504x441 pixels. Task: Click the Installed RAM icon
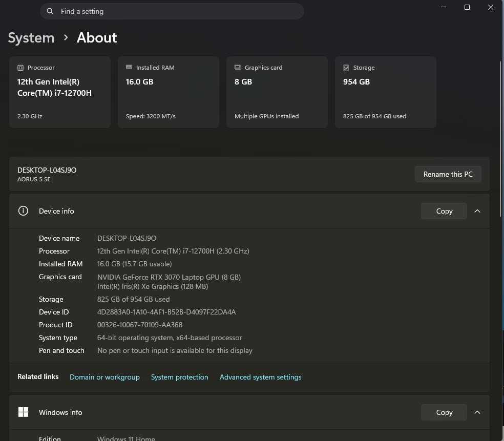coord(129,67)
